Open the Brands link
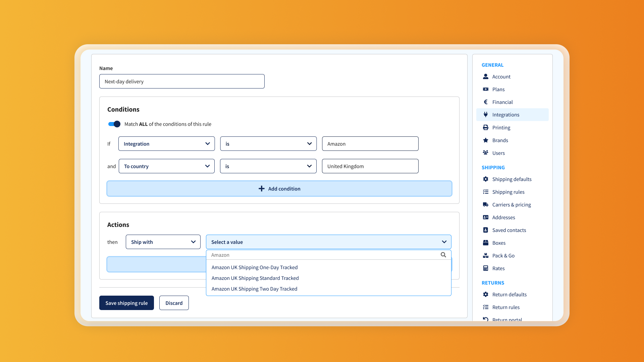This screenshot has width=644, height=362. 500,140
